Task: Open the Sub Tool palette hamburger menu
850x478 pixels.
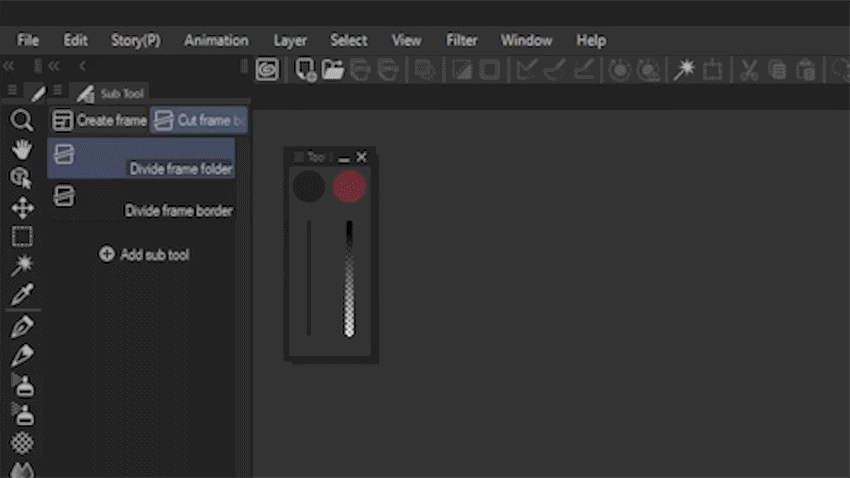Action: pyautogui.click(x=57, y=91)
